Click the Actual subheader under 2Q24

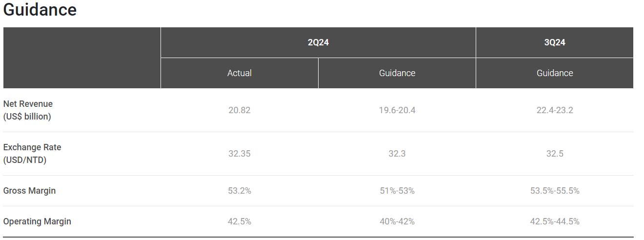click(240, 73)
